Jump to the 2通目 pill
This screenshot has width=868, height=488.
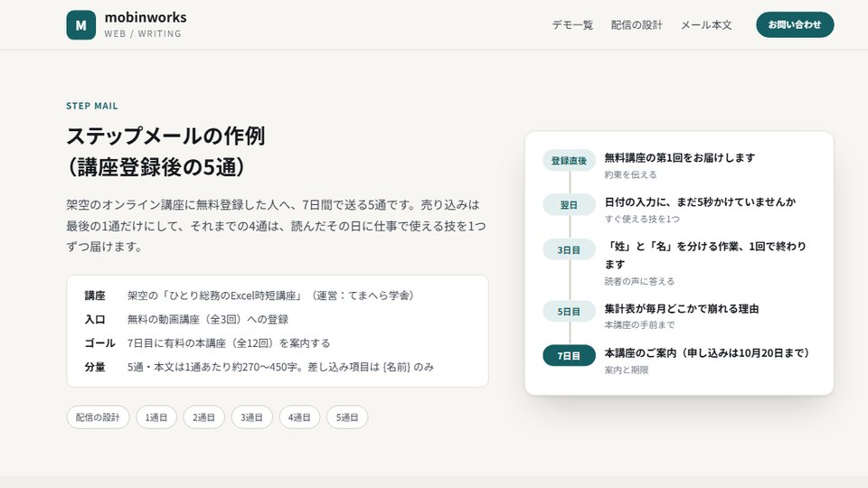(203, 418)
